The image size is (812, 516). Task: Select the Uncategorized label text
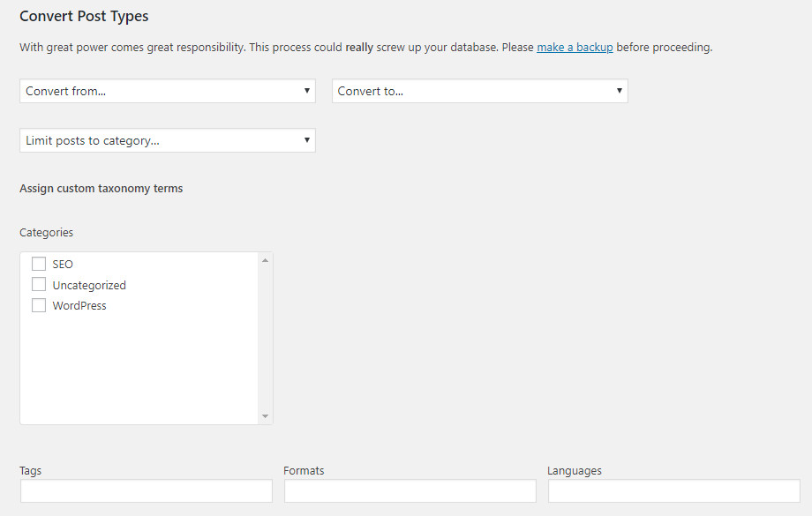point(89,285)
